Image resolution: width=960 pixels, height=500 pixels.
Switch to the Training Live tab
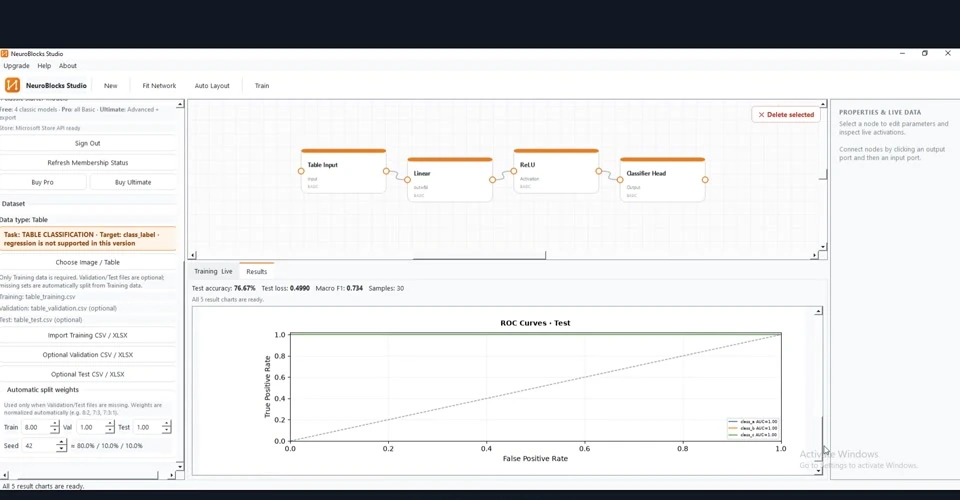click(213, 271)
